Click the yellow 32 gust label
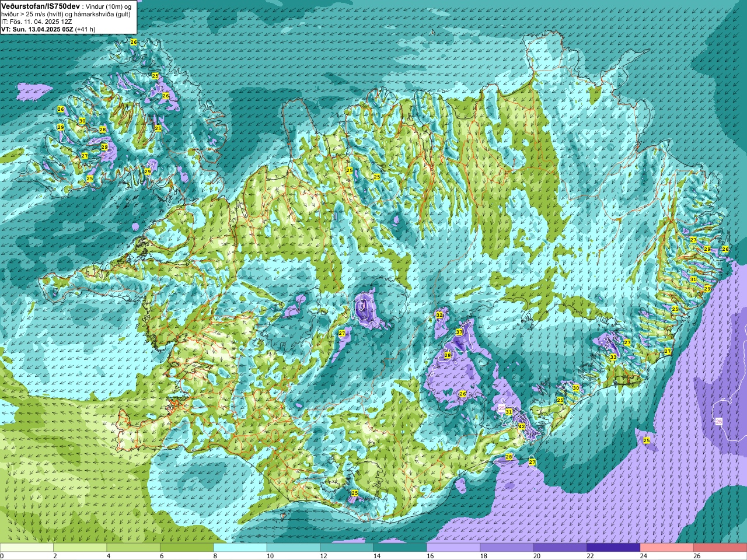Viewport: 747px width, 560px height. [x=439, y=315]
